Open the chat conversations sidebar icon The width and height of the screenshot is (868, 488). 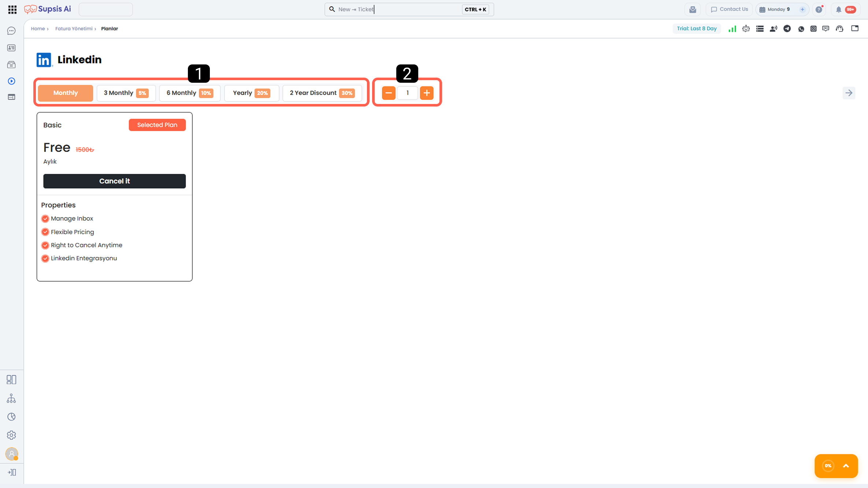click(11, 31)
